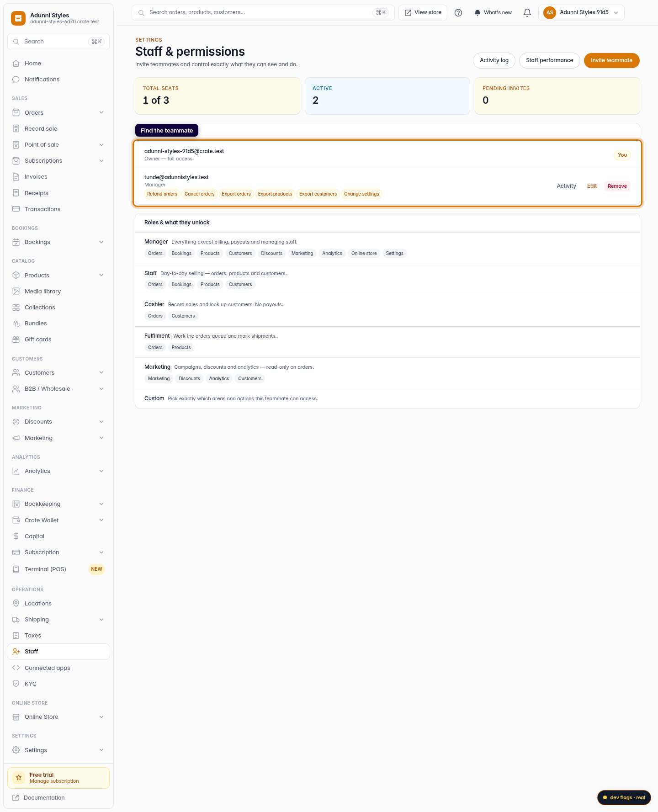
Task: Remove tunde@adunnistyles.test teammate
Action: [617, 186]
